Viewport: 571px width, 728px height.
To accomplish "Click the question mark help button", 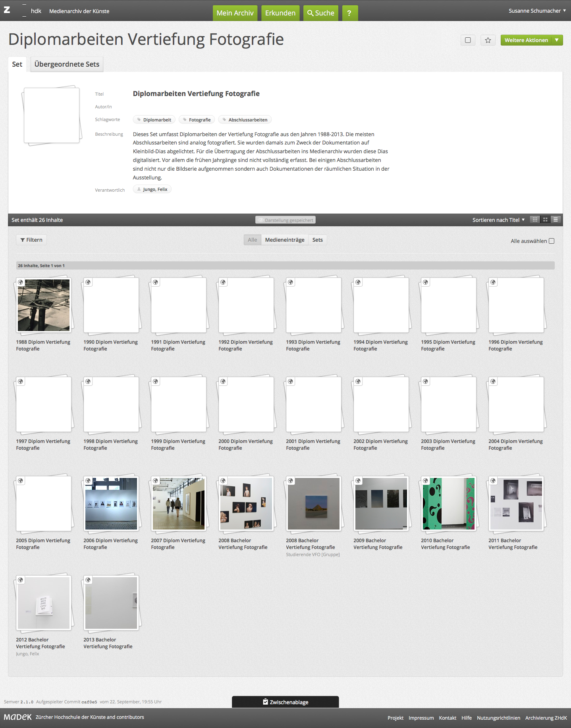I will point(349,13).
